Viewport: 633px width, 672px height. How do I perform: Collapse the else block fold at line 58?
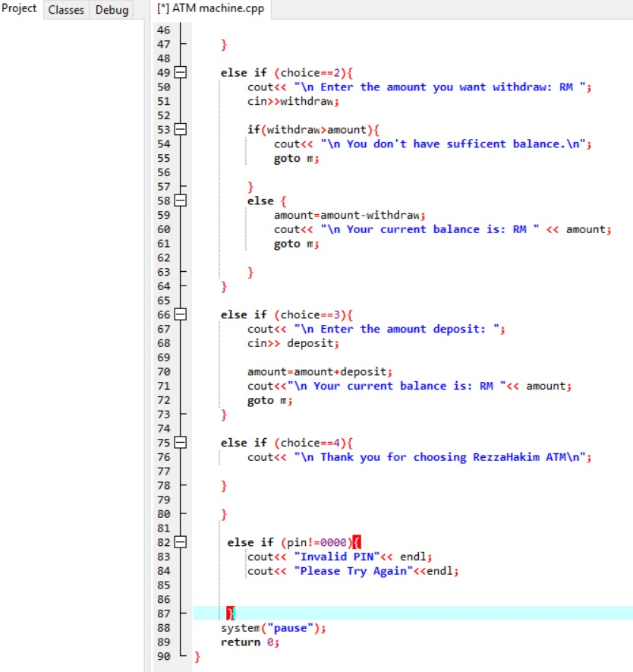[x=181, y=200]
